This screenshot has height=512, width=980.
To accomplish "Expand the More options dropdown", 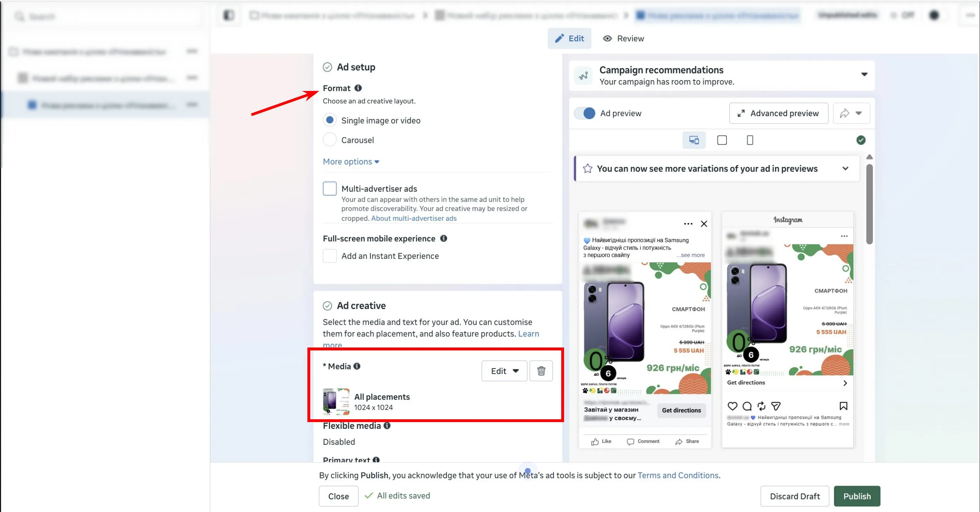I will [351, 162].
